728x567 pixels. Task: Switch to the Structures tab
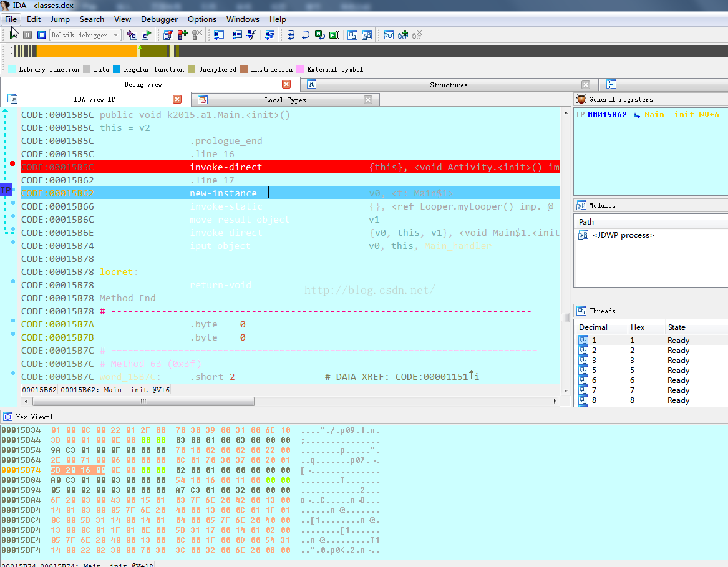tap(449, 85)
